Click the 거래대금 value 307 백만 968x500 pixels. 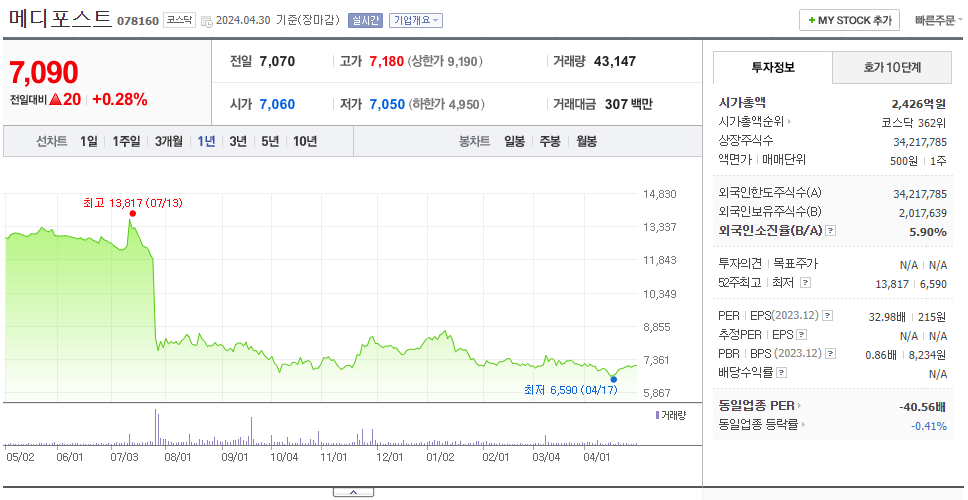628,104
